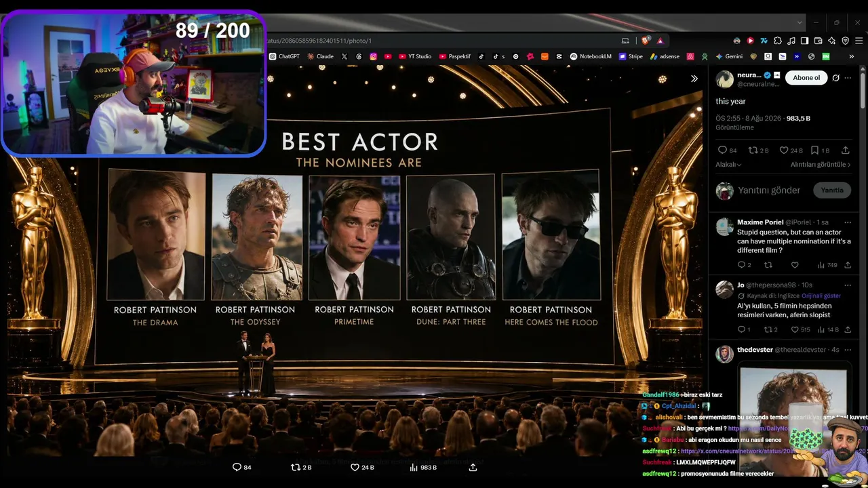The image size is (868, 488).
Task: Open the neura profile avatar
Action: (725, 79)
